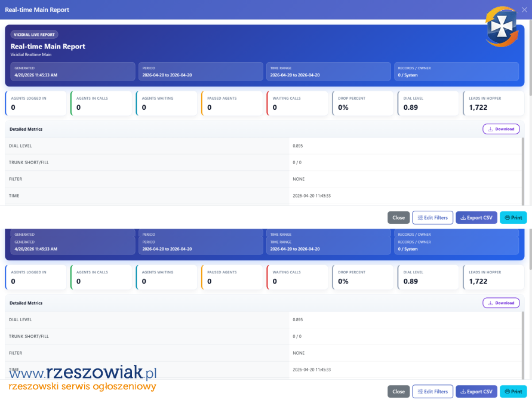Click the rzeszowiak.pl watermark link
The width and height of the screenshot is (532, 403).
pyautogui.click(x=82, y=374)
